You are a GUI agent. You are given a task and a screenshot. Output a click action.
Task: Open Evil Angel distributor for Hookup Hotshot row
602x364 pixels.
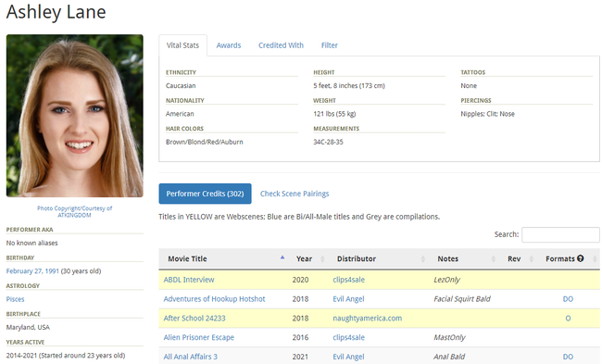(348, 299)
